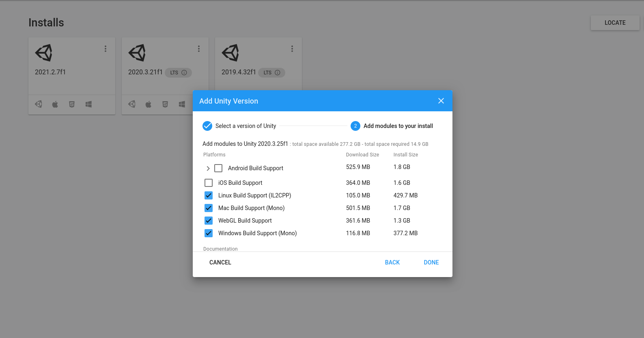The image size is (644, 338).
Task: Open the 2020.3.21f1 install options menu
Action: tap(199, 49)
